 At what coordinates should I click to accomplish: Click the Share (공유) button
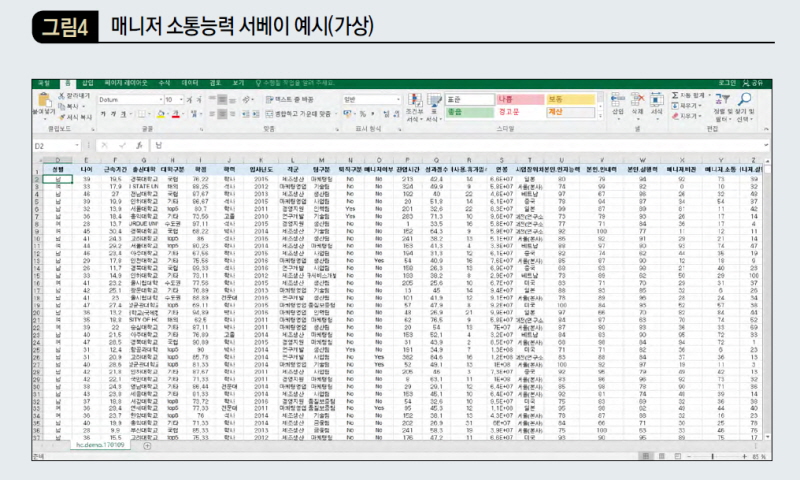click(x=753, y=83)
